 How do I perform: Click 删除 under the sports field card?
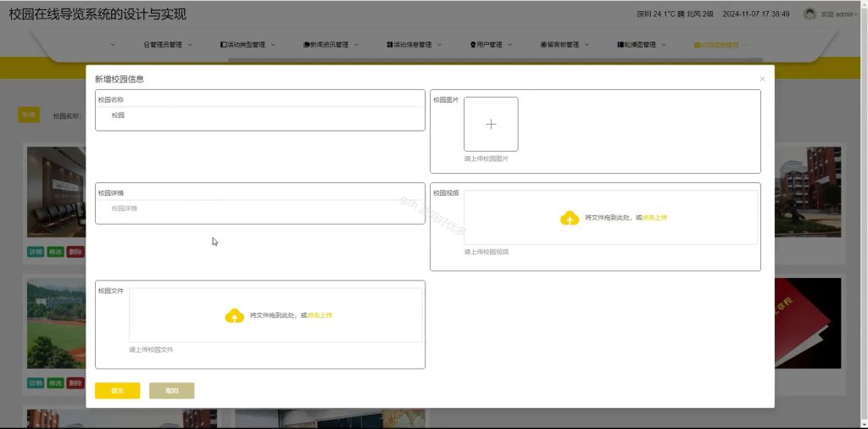[75, 383]
